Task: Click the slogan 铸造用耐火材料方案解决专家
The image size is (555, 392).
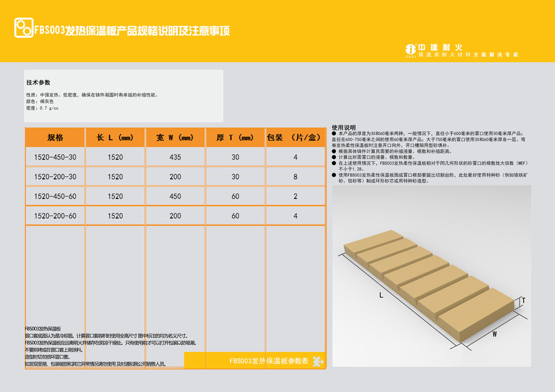Action: [468, 55]
